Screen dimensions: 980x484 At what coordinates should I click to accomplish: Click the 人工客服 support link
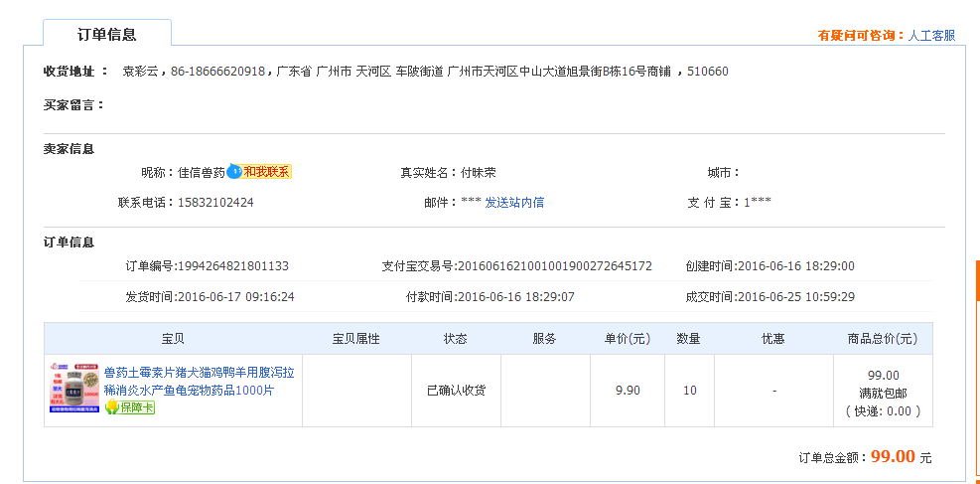pyautogui.click(x=931, y=36)
